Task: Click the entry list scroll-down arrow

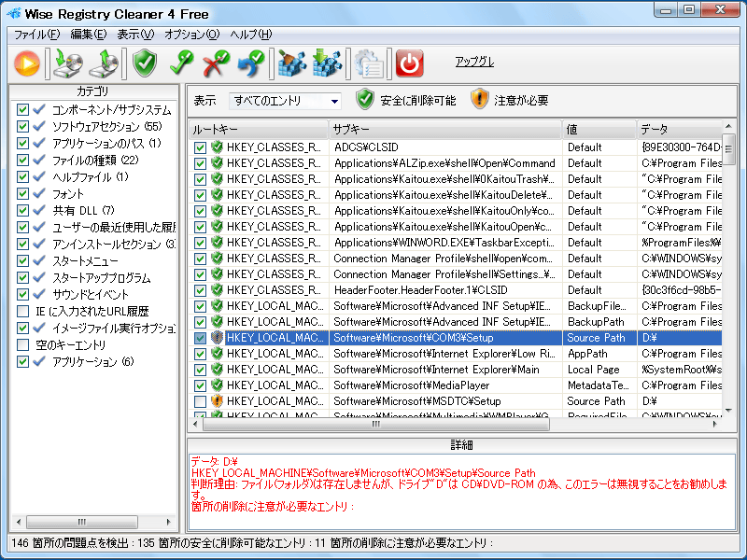Action: 728,411
